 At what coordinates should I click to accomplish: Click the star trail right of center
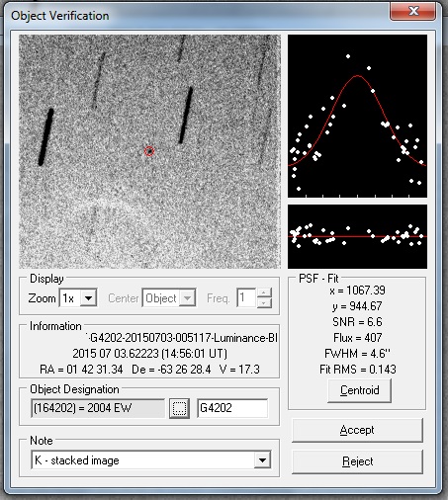click(186, 115)
